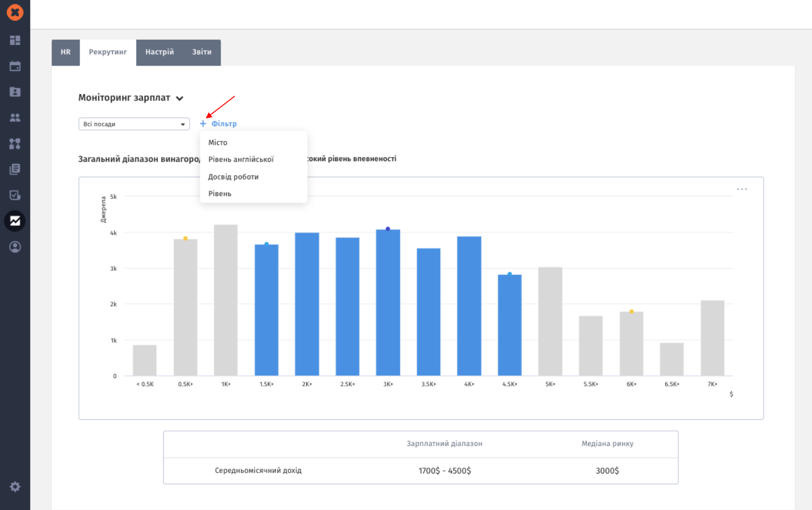Click the '+ Фільтр' add filter link
Screen dimensions: 812x510
coord(219,124)
